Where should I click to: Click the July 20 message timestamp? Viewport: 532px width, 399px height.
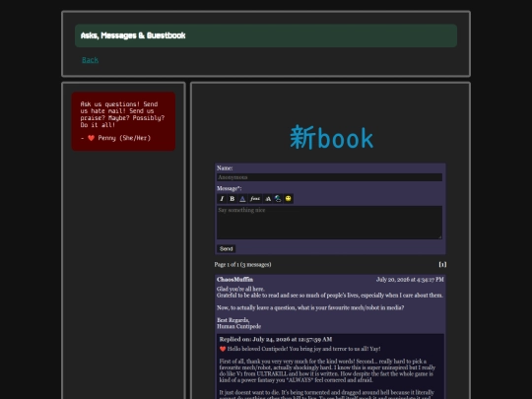click(410, 280)
